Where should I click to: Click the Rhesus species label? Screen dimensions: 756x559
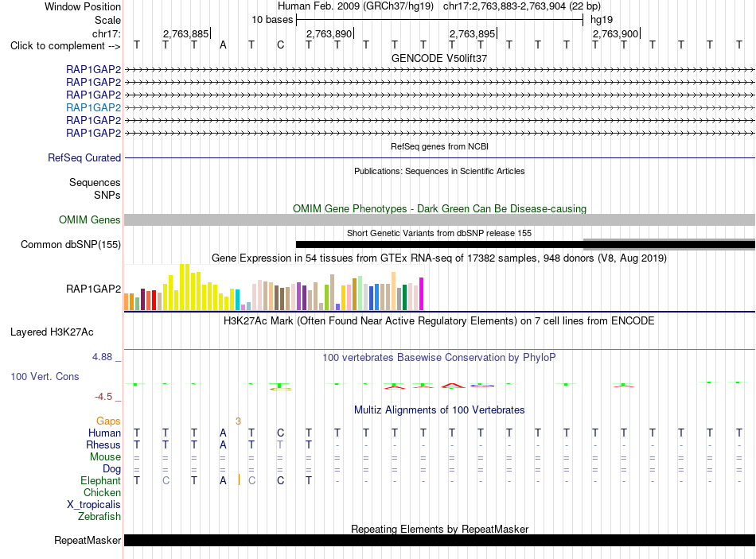point(103,444)
